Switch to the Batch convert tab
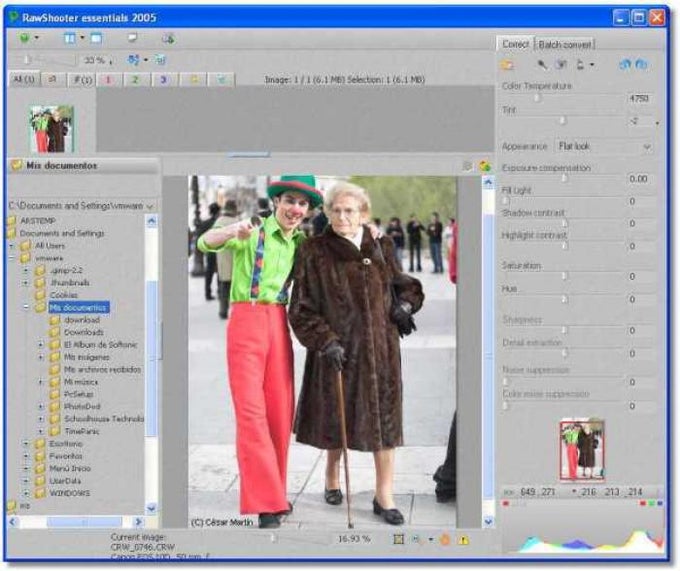Screen dimensions: 680x571 coord(565,44)
